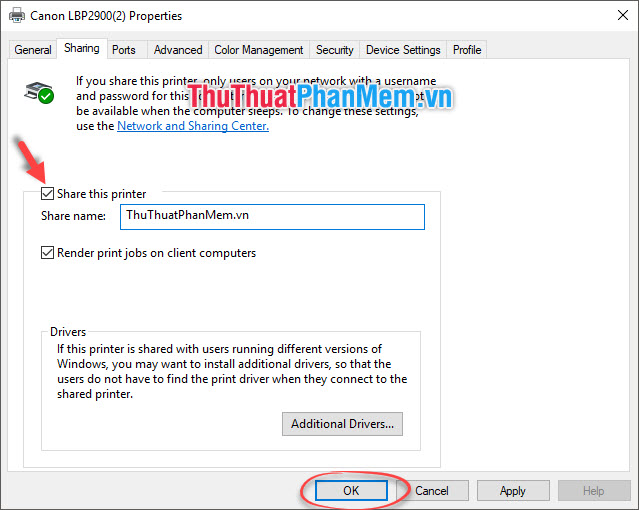This screenshot has height=510, width=639.
Task: Click the 'Share name:' label
Action: point(73,216)
